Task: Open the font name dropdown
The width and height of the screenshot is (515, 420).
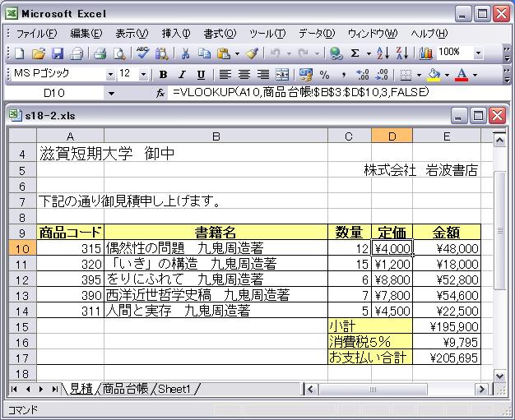Action: pos(111,75)
